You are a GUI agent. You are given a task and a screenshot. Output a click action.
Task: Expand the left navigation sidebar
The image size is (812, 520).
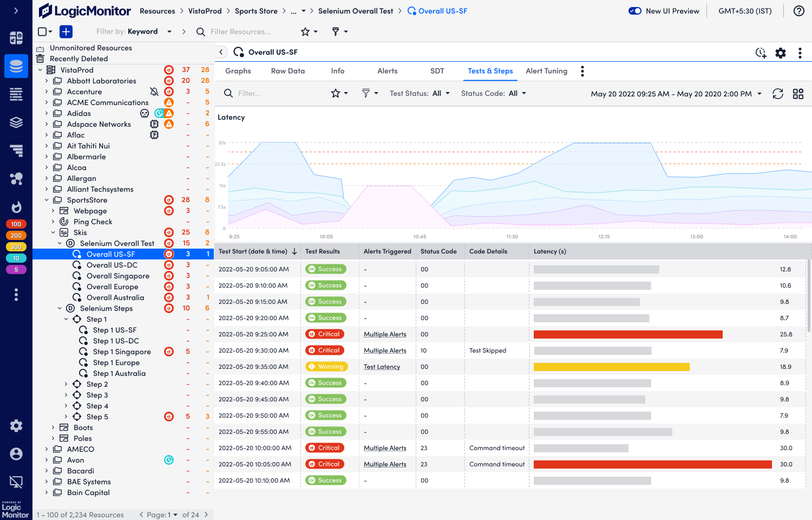[16, 10]
